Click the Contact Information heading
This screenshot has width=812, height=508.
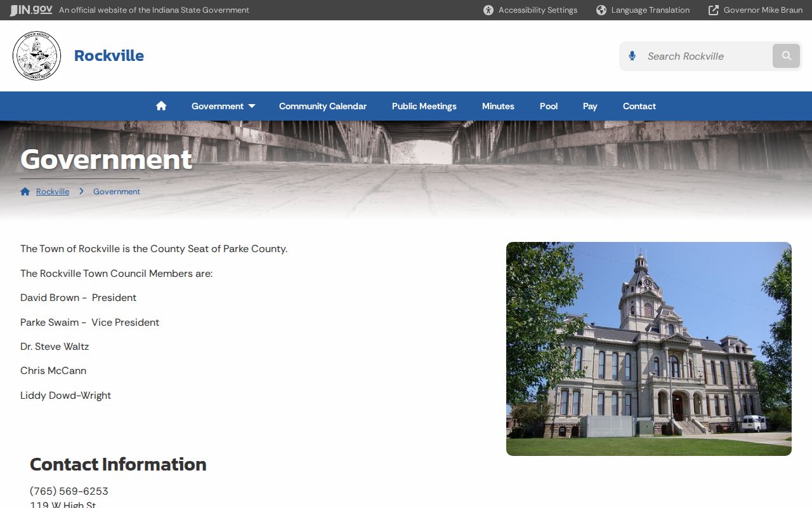pos(118,464)
